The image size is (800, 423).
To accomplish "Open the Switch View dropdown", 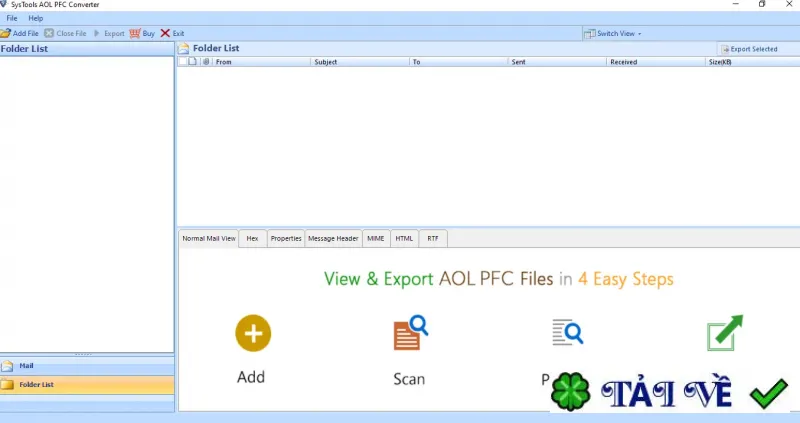I will (x=613, y=34).
